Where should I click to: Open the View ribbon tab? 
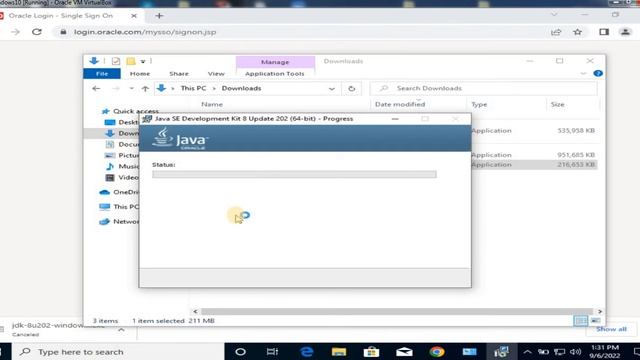point(216,73)
